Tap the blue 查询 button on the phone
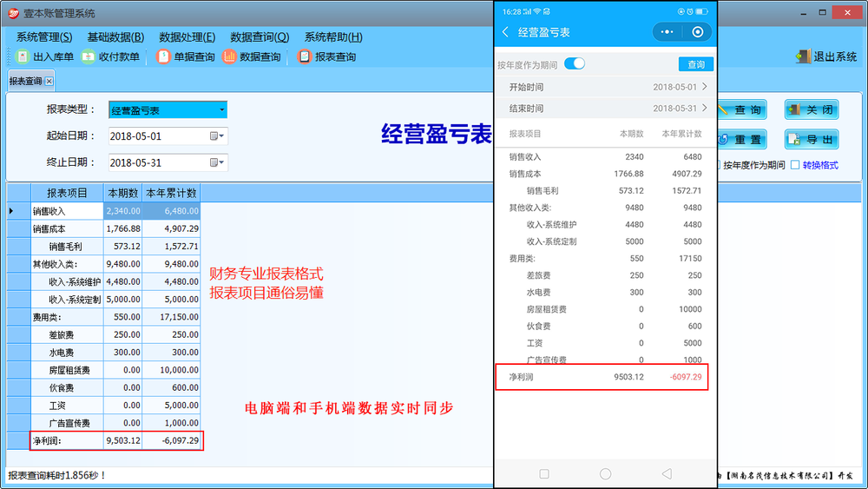Screen dimensions: 868x489 (696, 64)
